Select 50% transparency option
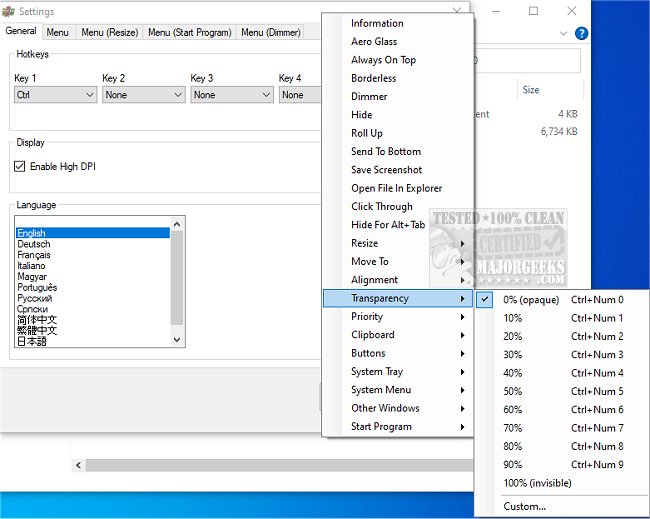Viewport: 650px width, 519px height. pos(513,391)
